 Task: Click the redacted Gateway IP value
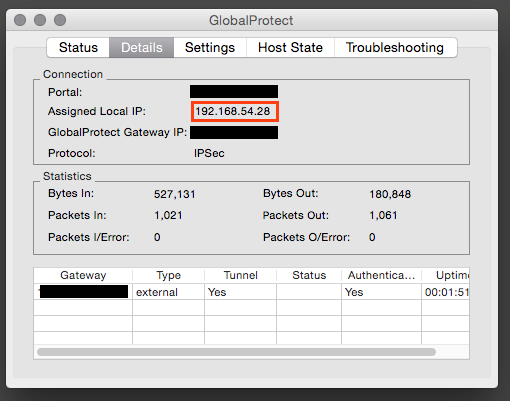[x=234, y=132]
